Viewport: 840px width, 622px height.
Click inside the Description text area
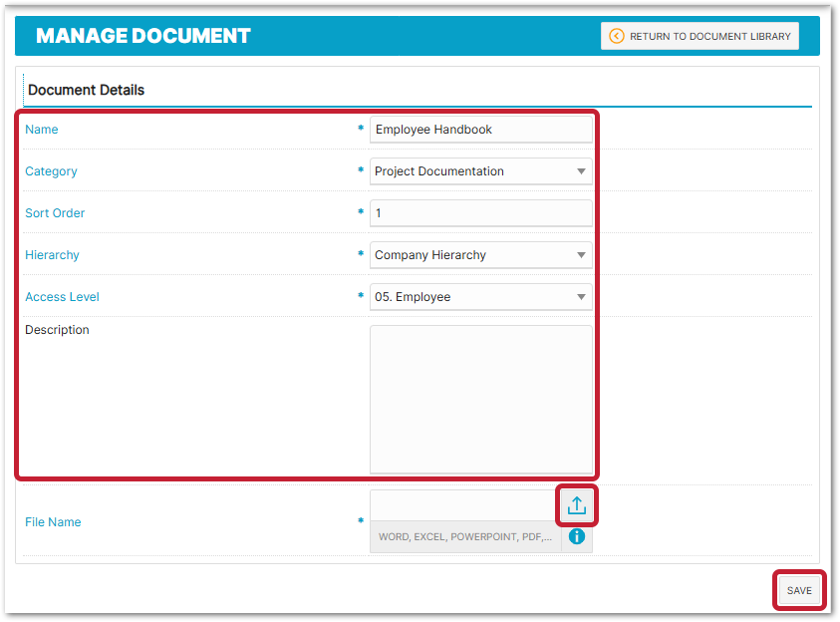click(x=480, y=399)
